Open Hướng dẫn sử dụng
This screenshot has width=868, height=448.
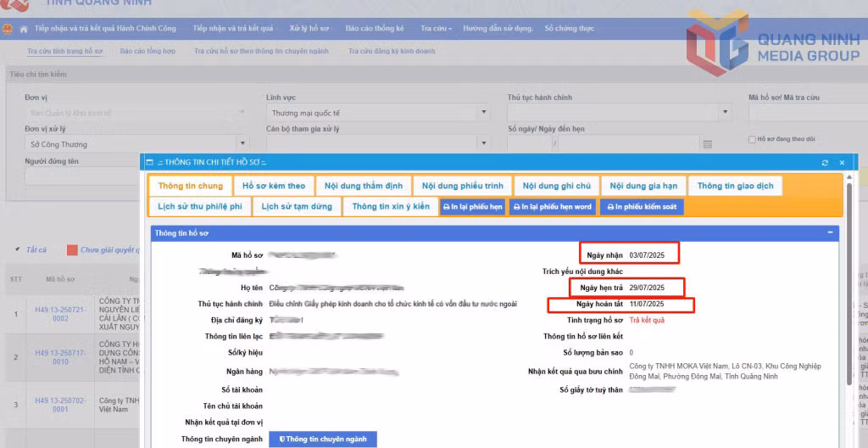pyautogui.click(x=498, y=28)
